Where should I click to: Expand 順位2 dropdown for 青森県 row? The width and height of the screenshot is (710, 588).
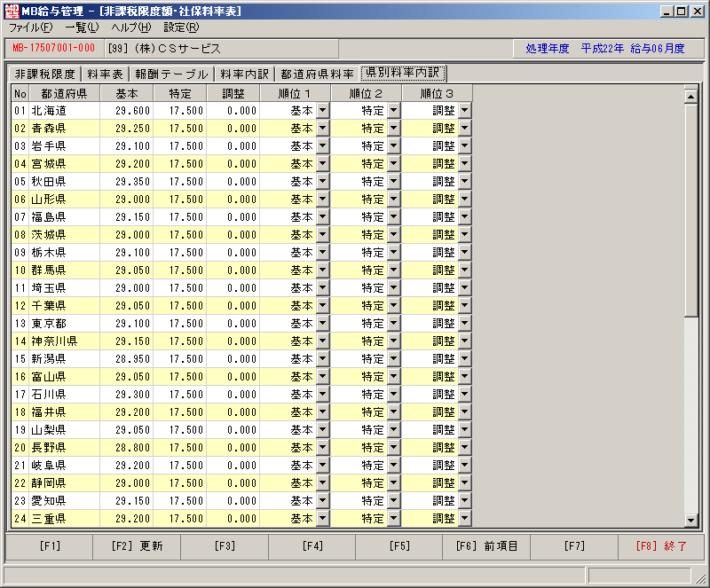[393, 128]
